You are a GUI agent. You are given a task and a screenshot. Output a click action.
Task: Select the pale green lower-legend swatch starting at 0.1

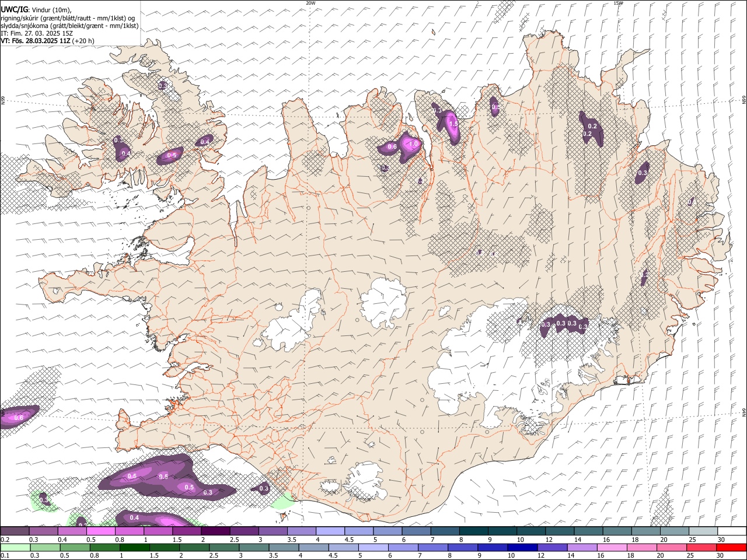click(15, 547)
